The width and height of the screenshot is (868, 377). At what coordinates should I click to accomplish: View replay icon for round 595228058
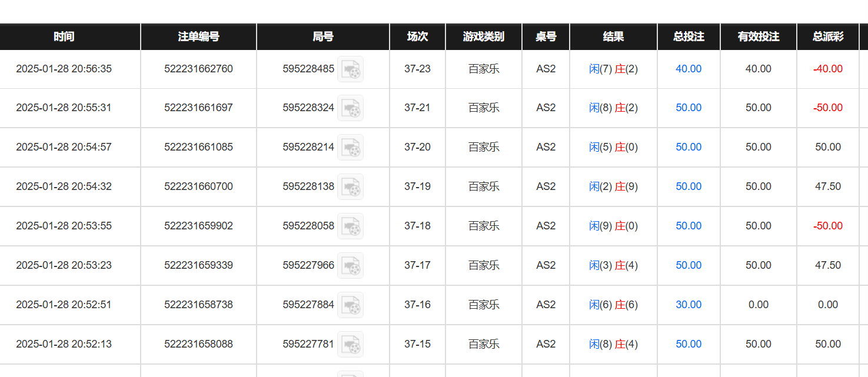[x=350, y=226]
